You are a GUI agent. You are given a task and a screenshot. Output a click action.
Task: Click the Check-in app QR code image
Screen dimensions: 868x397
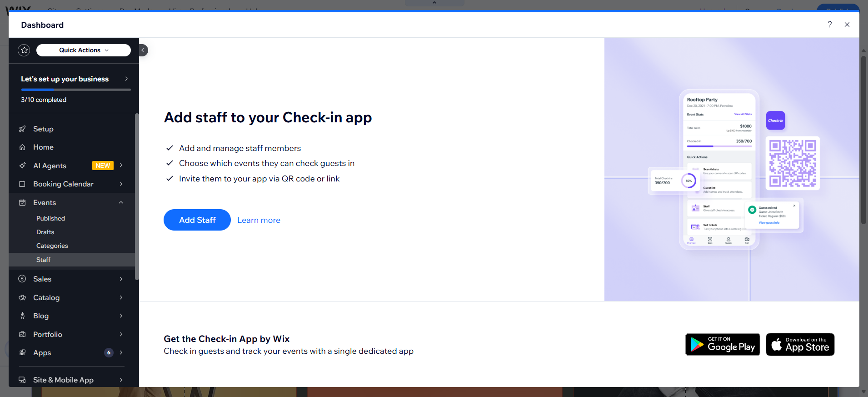tap(793, 163)
